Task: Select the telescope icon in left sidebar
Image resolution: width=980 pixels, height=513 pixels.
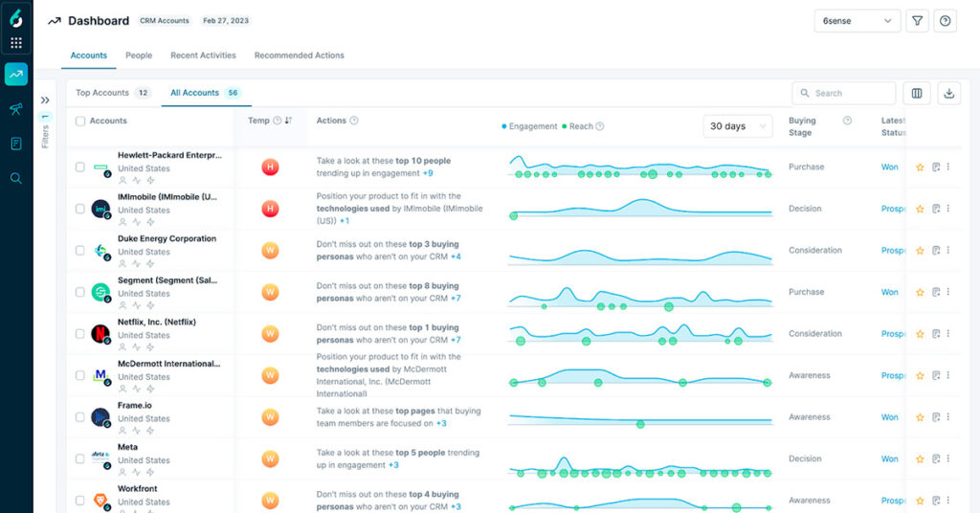Action: [16, 109]
